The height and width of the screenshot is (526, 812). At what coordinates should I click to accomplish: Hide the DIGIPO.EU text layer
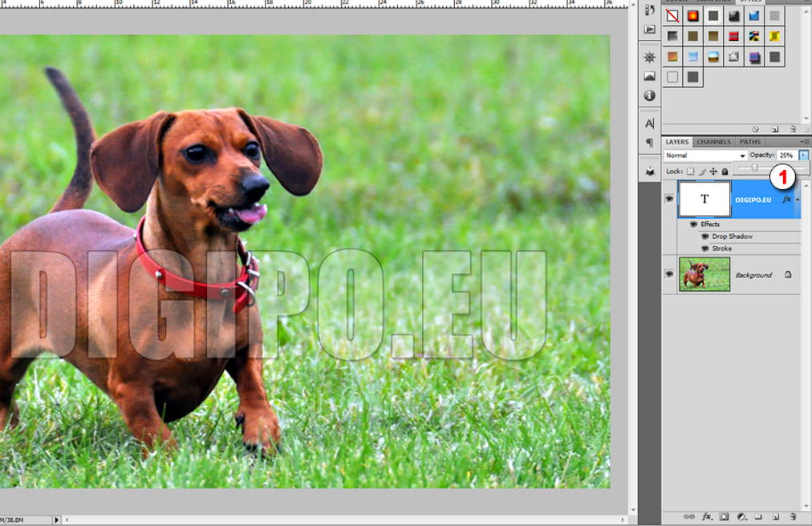point(669,199)
